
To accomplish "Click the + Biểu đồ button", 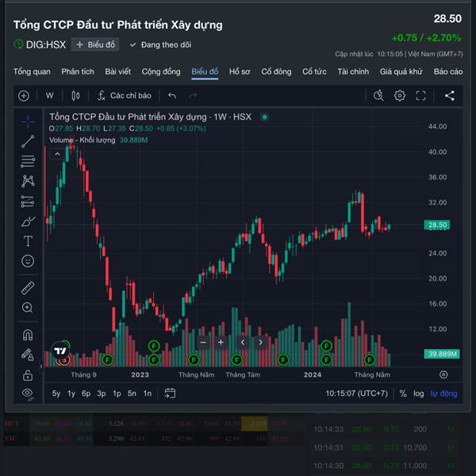I will (95, 44).
